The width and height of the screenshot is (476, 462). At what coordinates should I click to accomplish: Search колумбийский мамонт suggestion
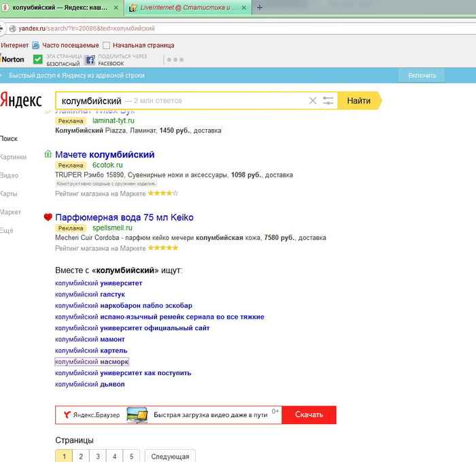click(x=90, y=339)
